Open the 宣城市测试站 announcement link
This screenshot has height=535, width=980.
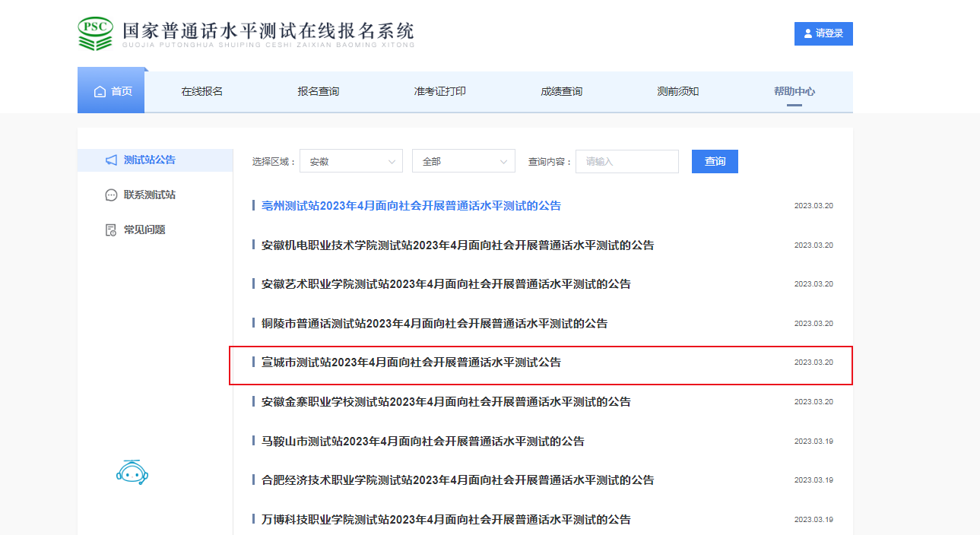tap(411, 362)
